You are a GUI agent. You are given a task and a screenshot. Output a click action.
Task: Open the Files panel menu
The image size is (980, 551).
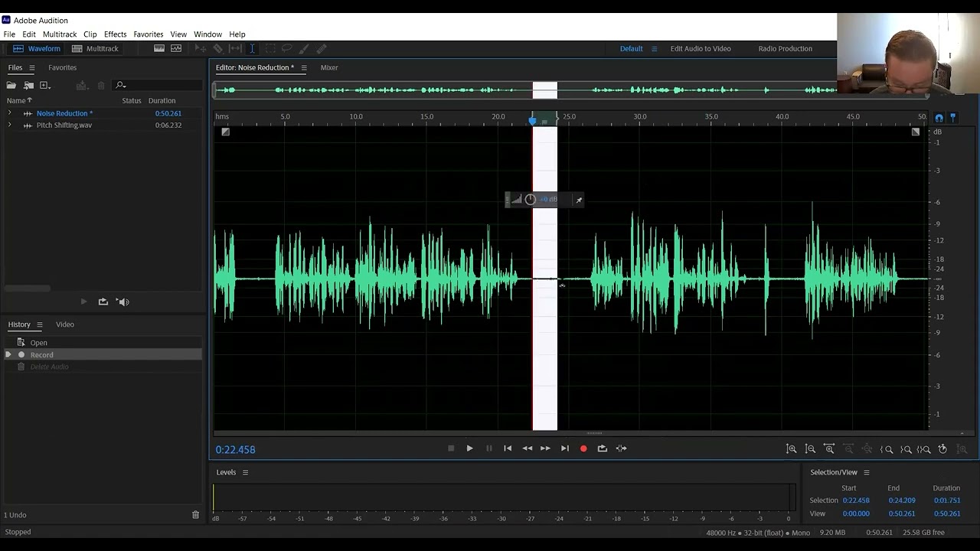tap(31, 67)
